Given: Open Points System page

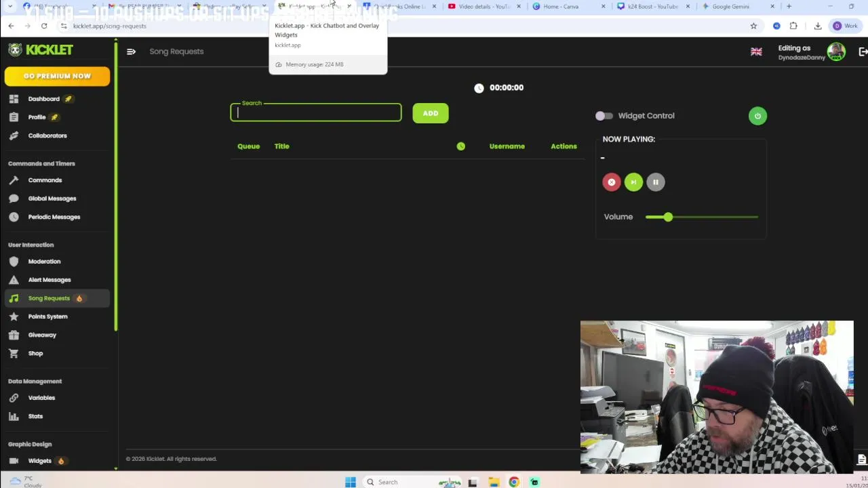Looking at the screenshot, I should point(47,317).
